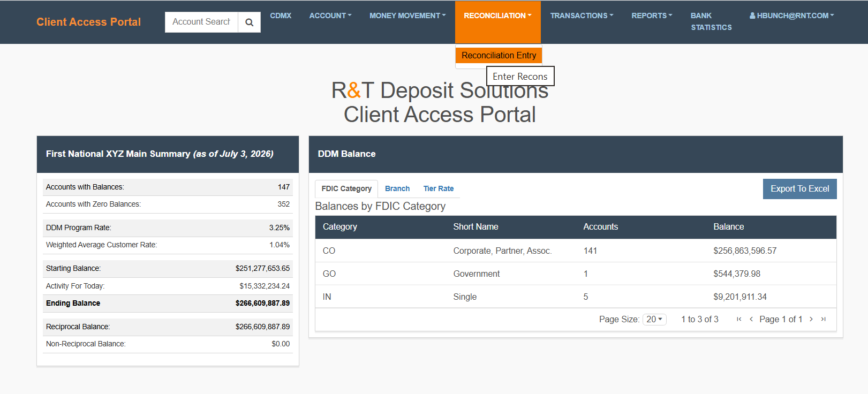This screenshot has height=394, width=868.
Task: Open the CDMX nav item
Action: (x=281, y=16)
